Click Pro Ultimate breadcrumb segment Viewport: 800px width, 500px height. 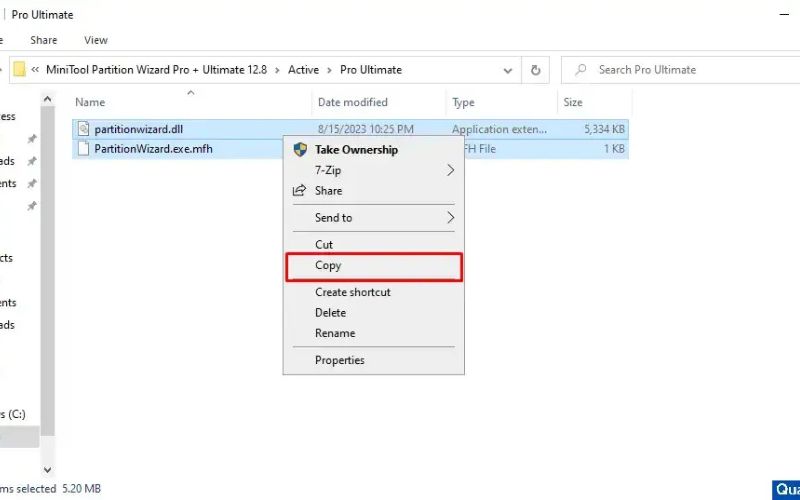[x=371, y=70]
